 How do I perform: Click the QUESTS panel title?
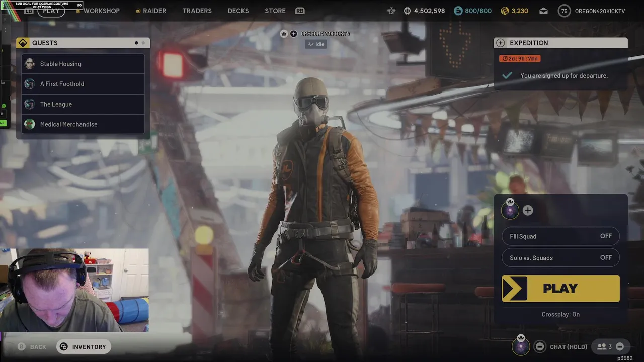45,43
